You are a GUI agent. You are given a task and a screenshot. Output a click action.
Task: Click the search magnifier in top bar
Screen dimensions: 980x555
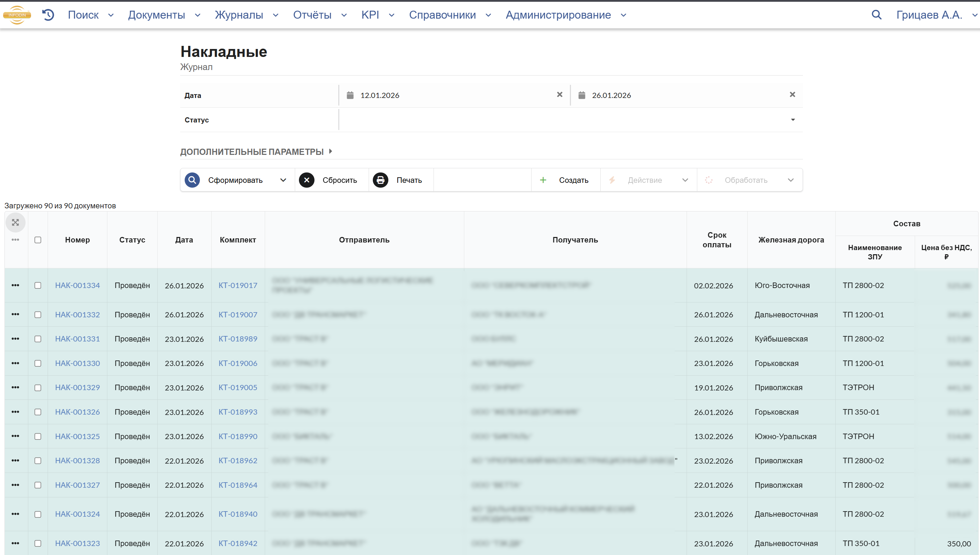click(876, 15)
